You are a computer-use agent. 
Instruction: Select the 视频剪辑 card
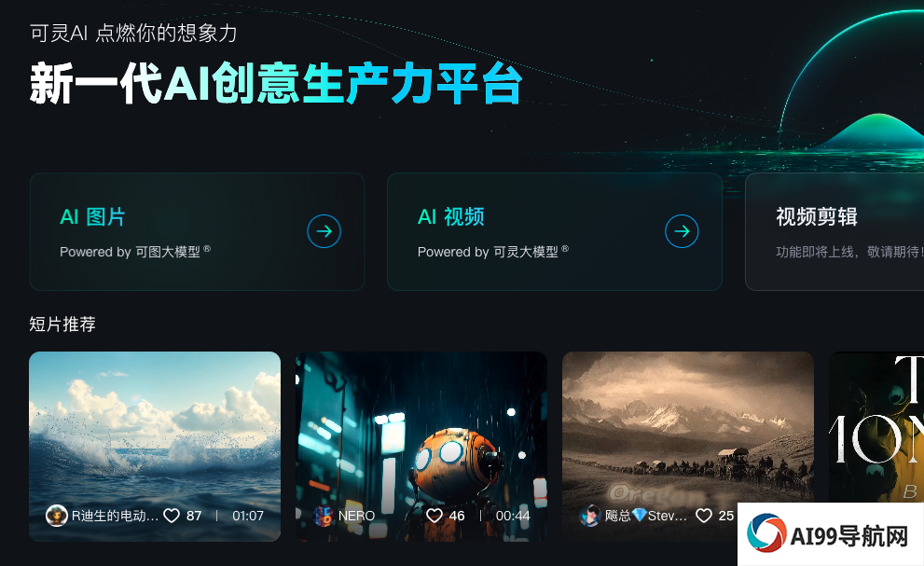[x=834, y=231]
